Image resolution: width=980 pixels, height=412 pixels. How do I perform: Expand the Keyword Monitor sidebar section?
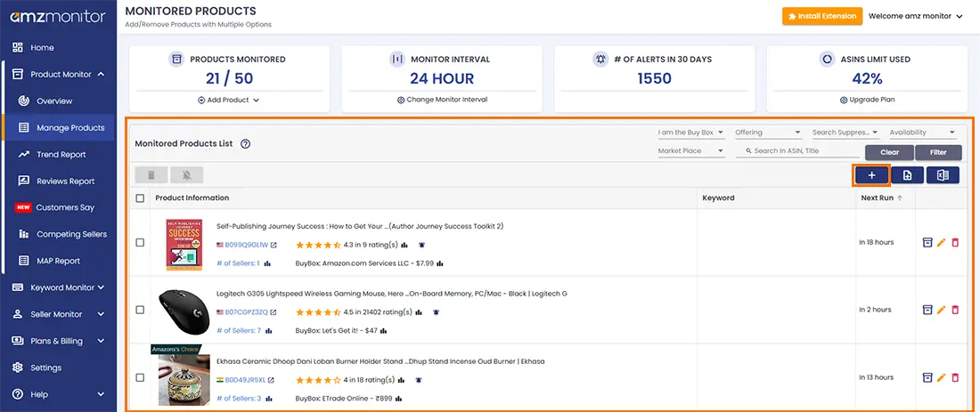(x=58, y=287)
